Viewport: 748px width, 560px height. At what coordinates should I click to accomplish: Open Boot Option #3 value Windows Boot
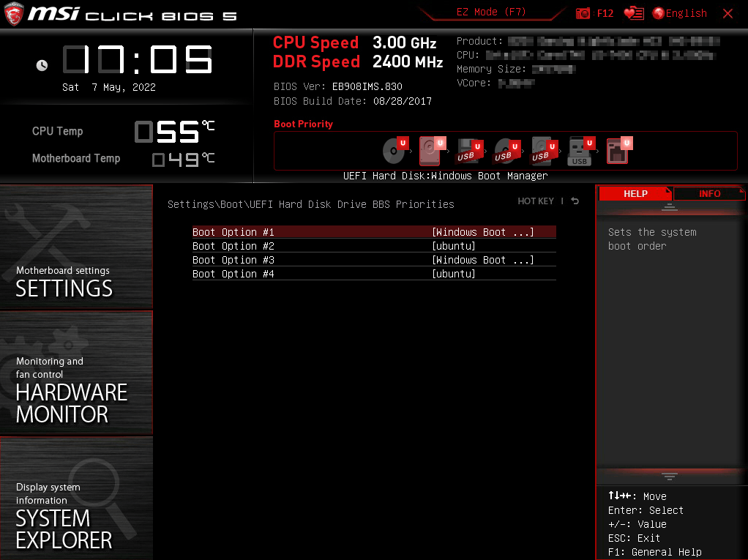(483, 260)
